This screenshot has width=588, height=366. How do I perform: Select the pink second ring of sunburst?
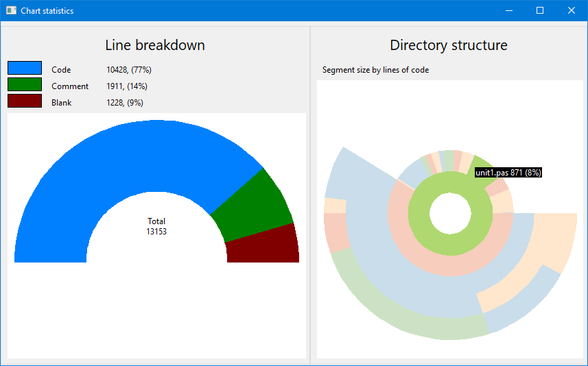450,266
